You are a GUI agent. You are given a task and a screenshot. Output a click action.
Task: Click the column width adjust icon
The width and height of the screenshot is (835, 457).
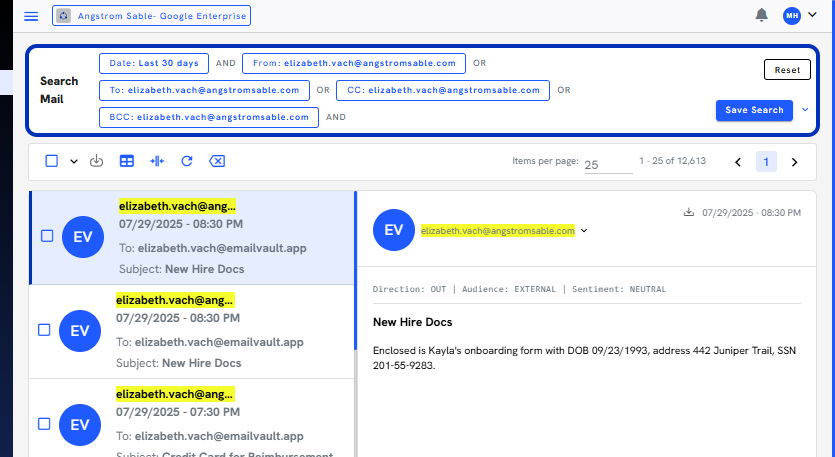point(157,161)
